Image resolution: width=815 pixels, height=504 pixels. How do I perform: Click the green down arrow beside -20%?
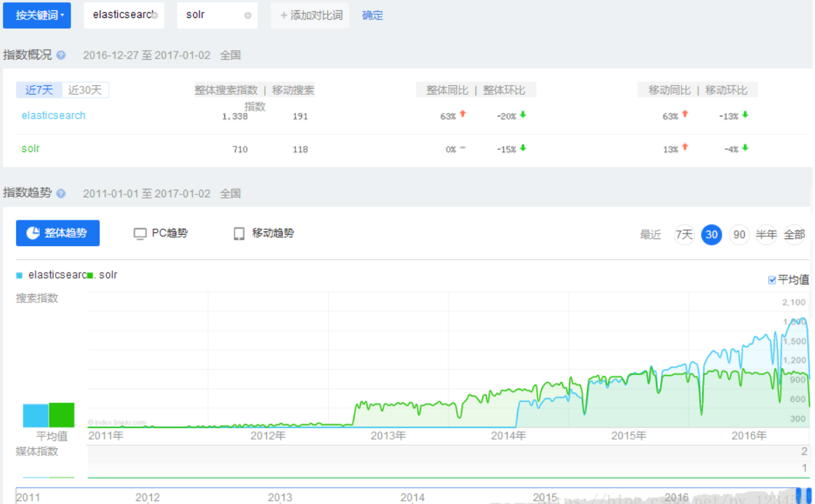click(x=523, y=114)
